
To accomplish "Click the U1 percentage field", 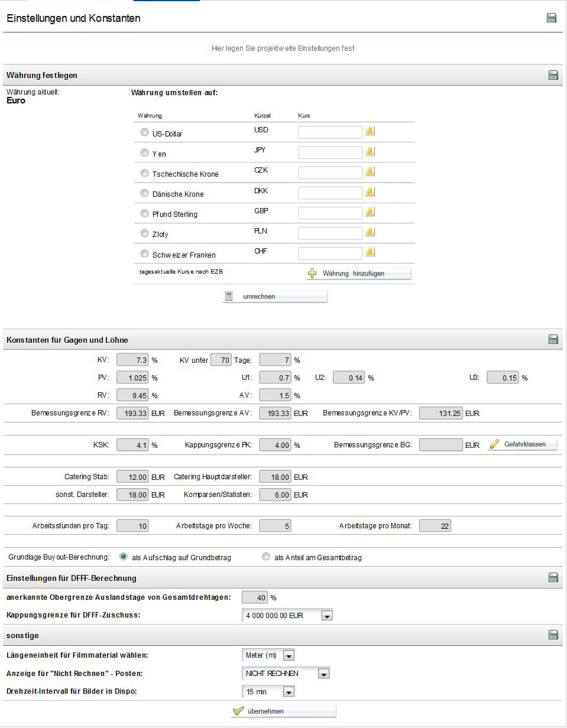I will coord(276,378).
